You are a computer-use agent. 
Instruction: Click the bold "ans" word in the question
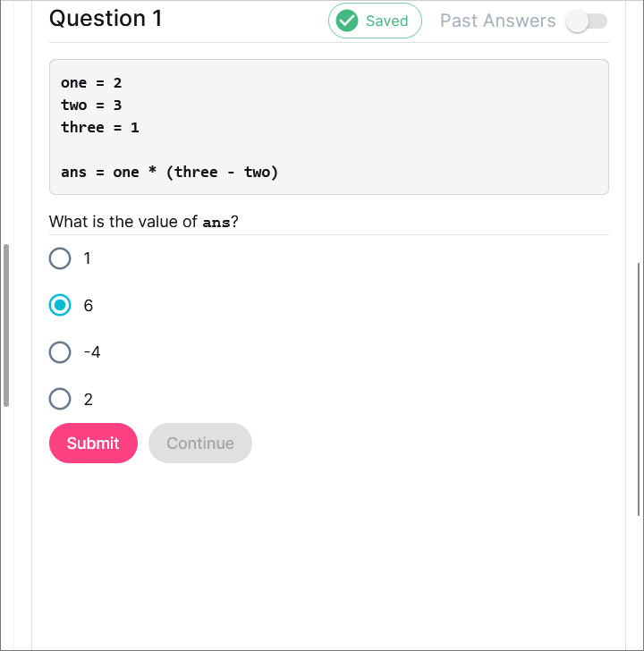216,223
